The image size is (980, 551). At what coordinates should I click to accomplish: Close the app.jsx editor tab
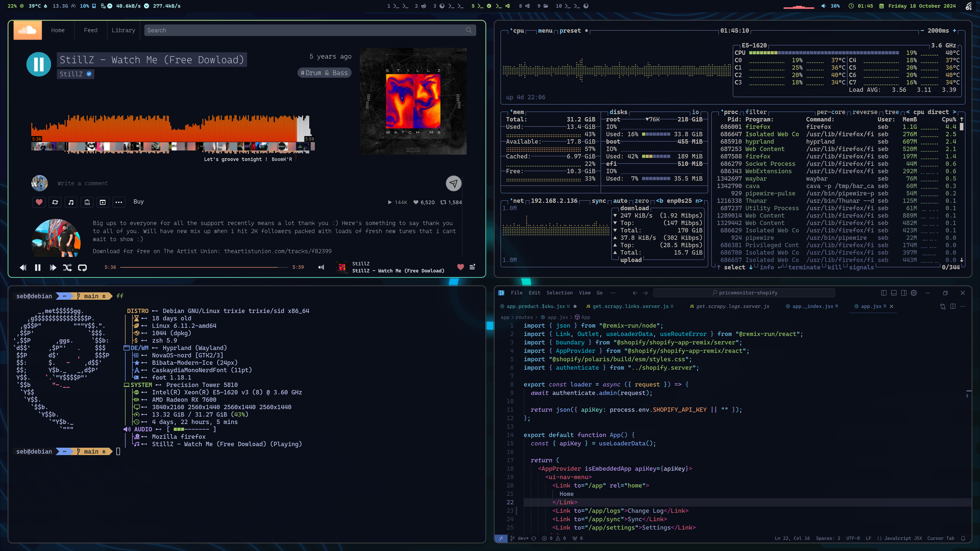(891, 307)
